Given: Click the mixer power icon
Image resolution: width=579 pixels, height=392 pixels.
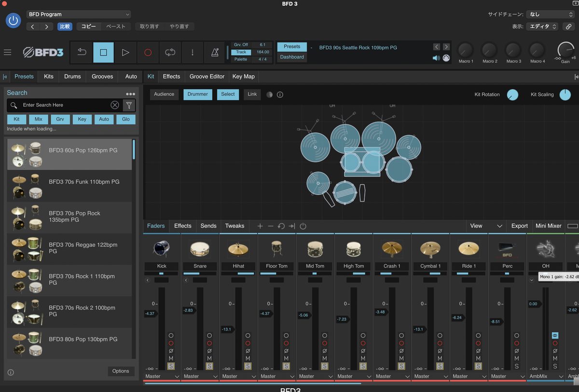Looking at the screenshot, I should tap(303, 226).
